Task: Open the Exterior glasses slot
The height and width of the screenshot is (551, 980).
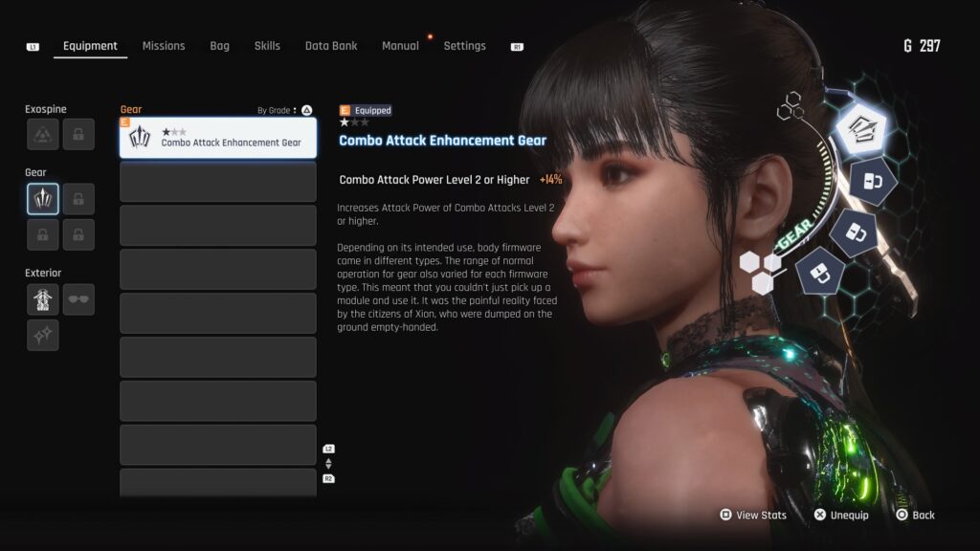Action: tap(78, 299)
